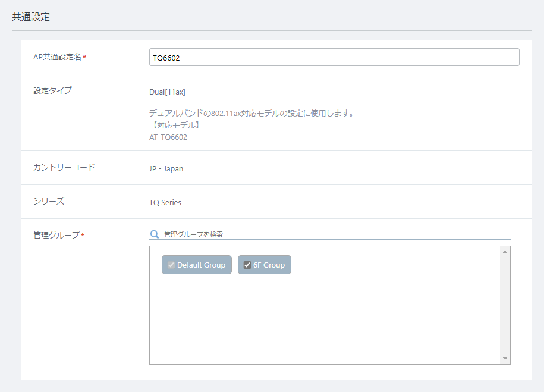
Task: Select the Dual[11ax] setting type text
Action: (167, 92)
